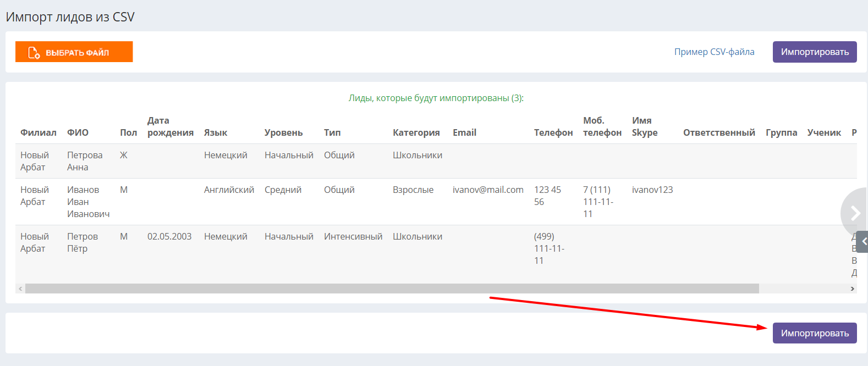
Task: Click the '123 45 56' phone cell
Action: 548,196
